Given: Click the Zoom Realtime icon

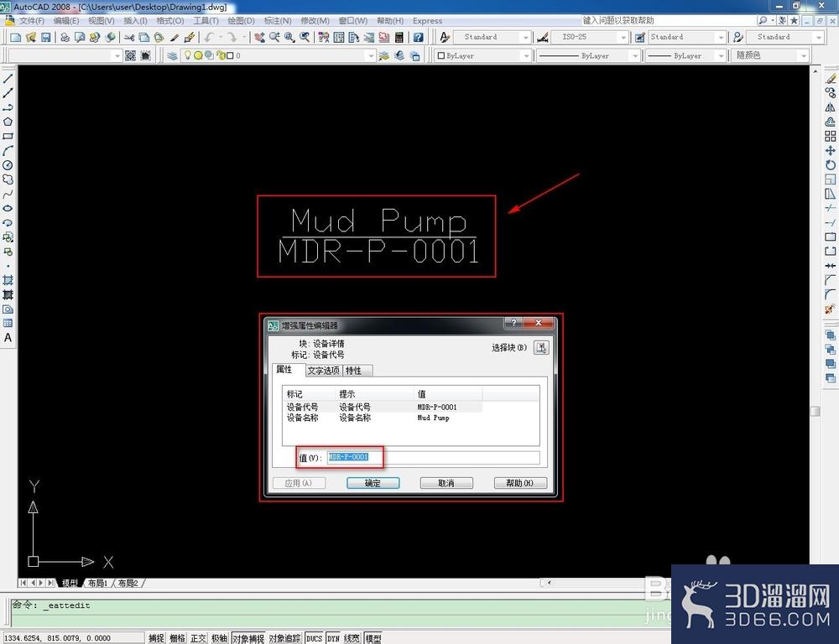Looking at the screenshot, I should pyautogui.click(x=274, y=38).
